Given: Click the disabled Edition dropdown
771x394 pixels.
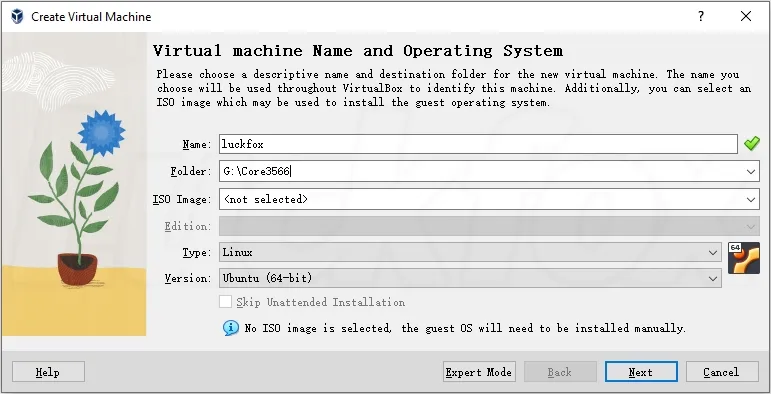Looking at the screenshot, I should (489, 226).
